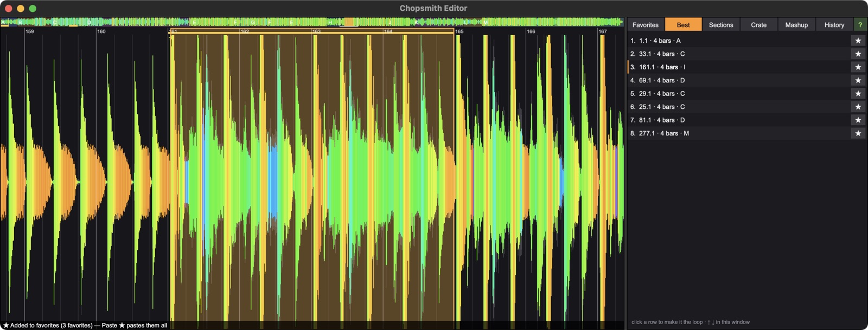
Task: Favorite the 69.1 · 4 bars · D loop
Action: pos(858,80)
